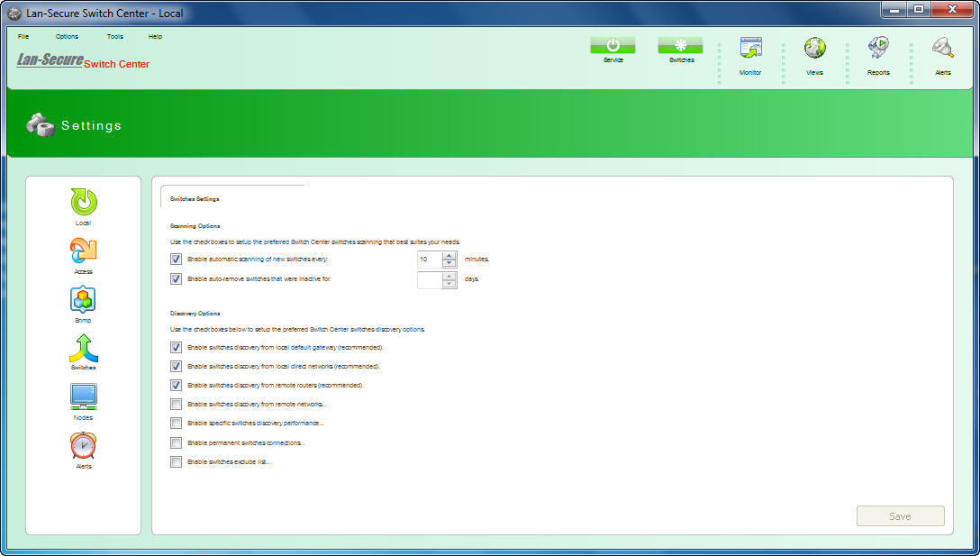Enable switches discovery from remote networks
The height and width of the screenshot is (556, 980).
coord(177,405)
